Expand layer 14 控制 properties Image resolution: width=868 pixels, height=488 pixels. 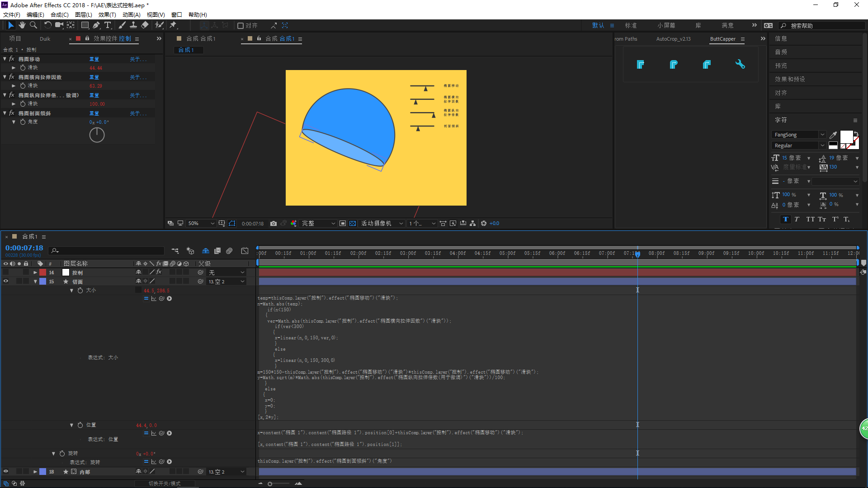(35, 272)
